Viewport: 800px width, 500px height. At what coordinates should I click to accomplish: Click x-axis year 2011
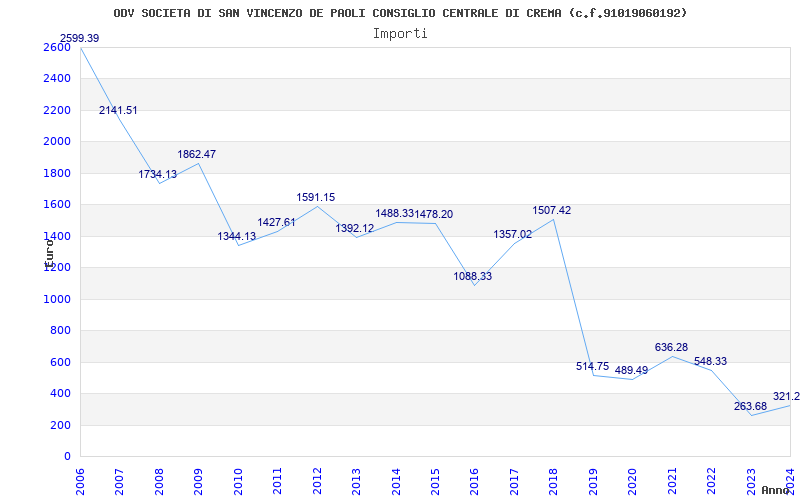click(x=278, y=481)
